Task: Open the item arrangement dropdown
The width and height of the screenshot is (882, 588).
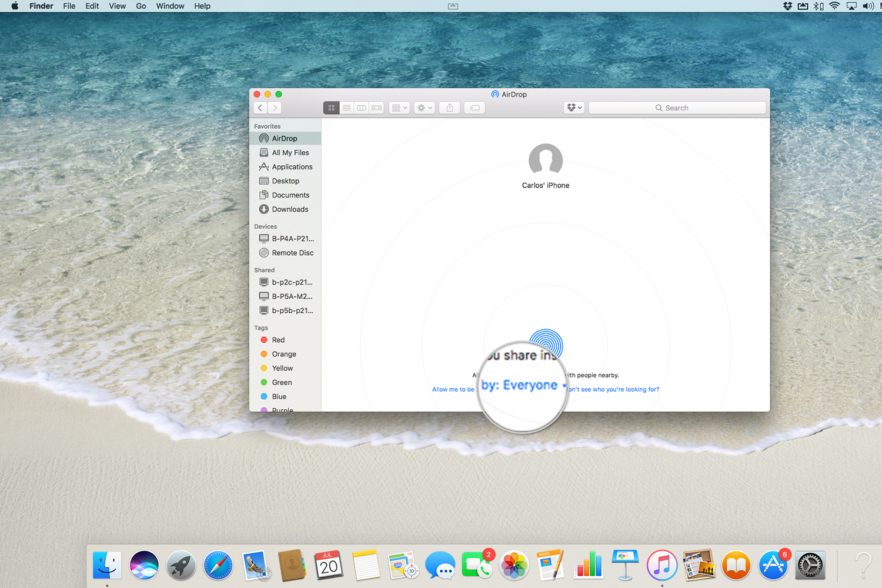Action: click(399, 108)
